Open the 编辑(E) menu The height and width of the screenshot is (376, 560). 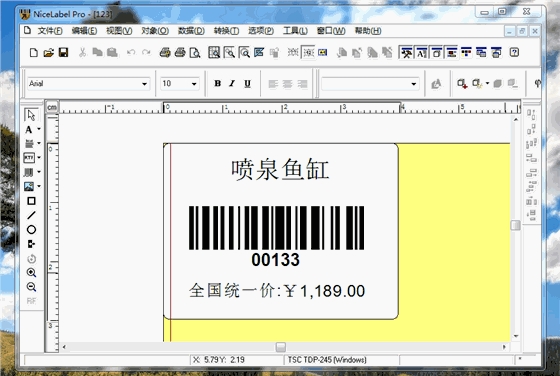pyautogui.click(x=84, y=31)
